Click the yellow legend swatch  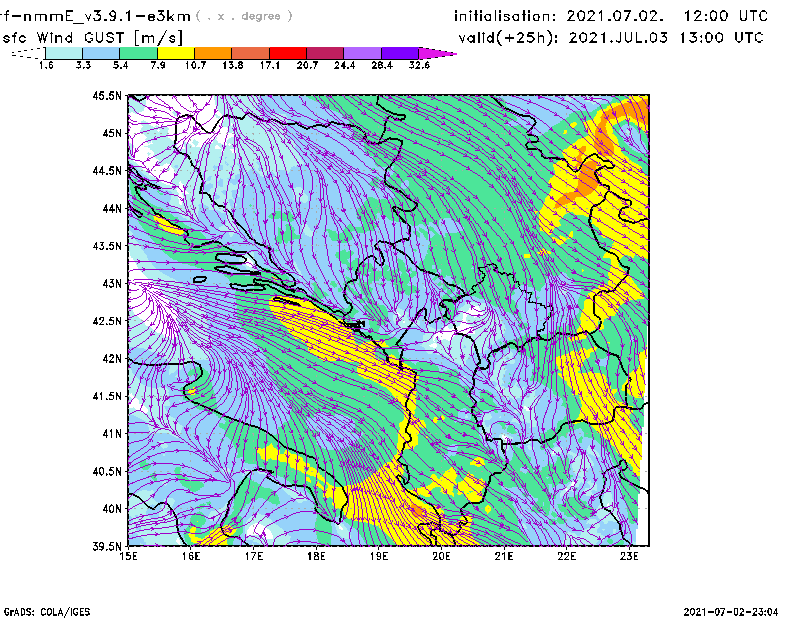(x=176, y=53)
